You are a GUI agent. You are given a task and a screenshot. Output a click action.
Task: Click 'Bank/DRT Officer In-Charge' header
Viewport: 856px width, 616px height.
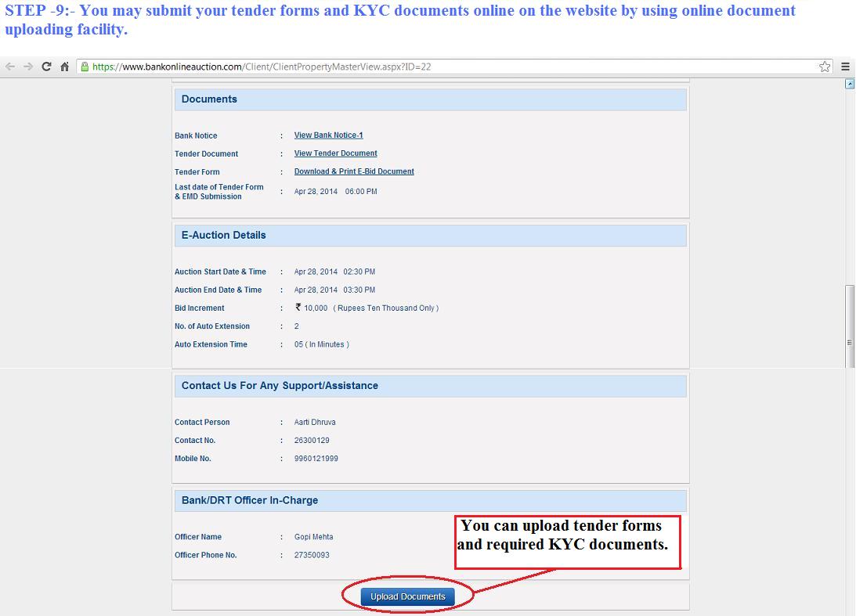click(x=430, y=500)
